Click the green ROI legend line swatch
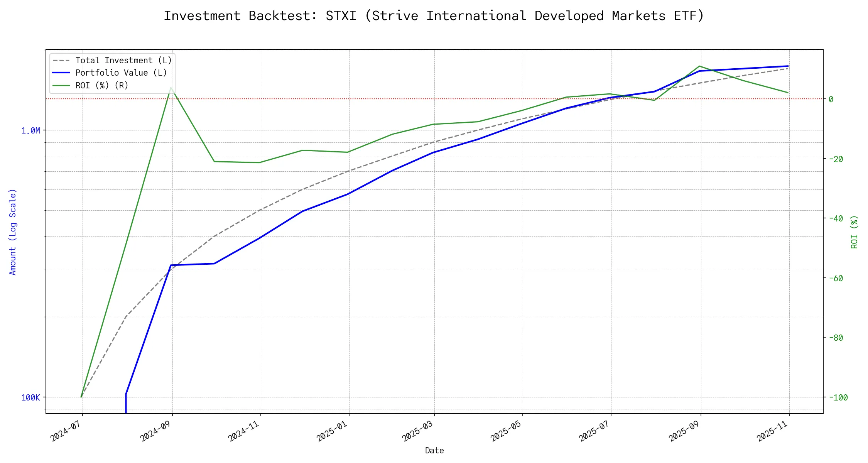 point(61,85)
